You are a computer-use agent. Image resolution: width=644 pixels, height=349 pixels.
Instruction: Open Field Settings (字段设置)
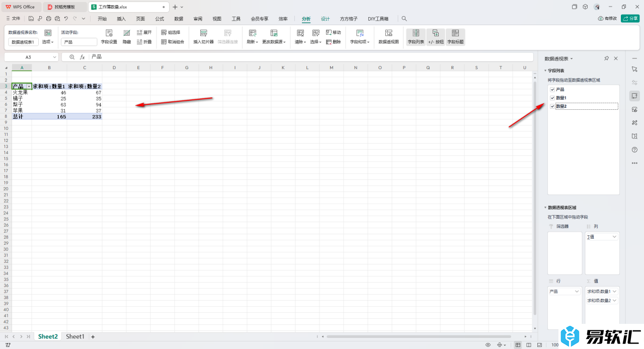point(109,37)
